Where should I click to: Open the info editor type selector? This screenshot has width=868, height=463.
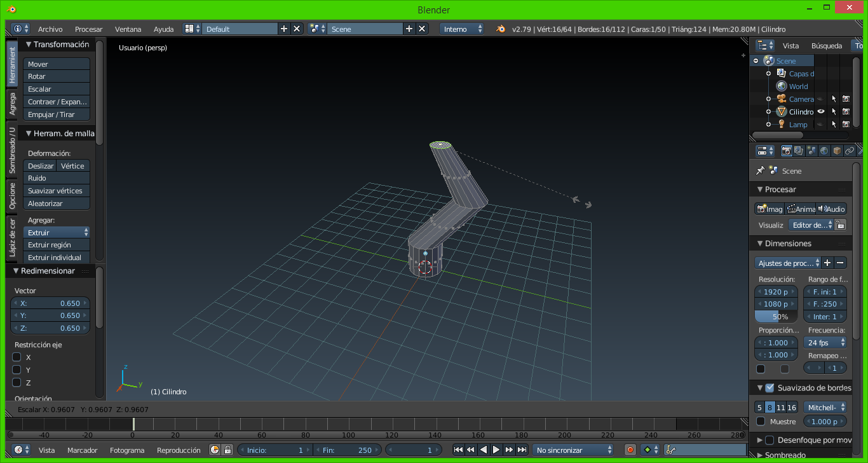(x=21, y=29)
